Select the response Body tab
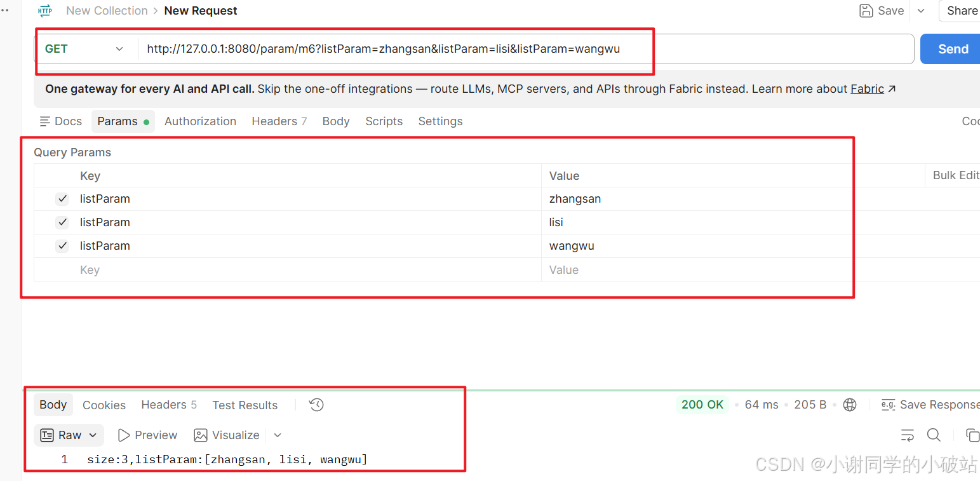Screen dimensions: 980x481 53,405
